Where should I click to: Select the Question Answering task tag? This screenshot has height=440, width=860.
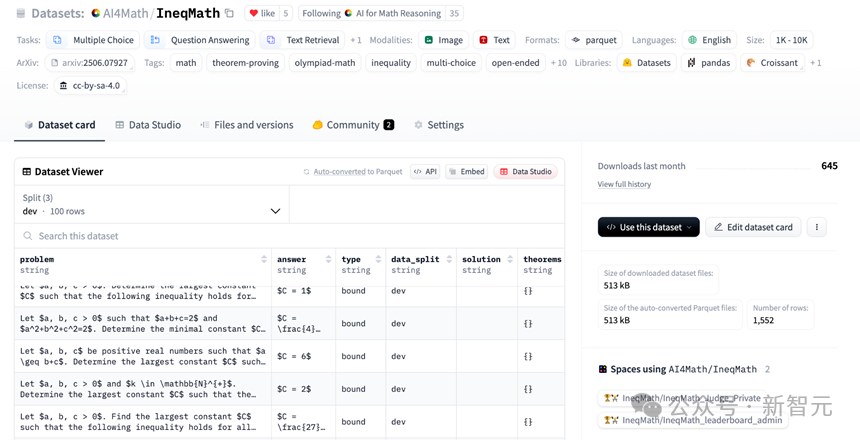coord(200,40)
